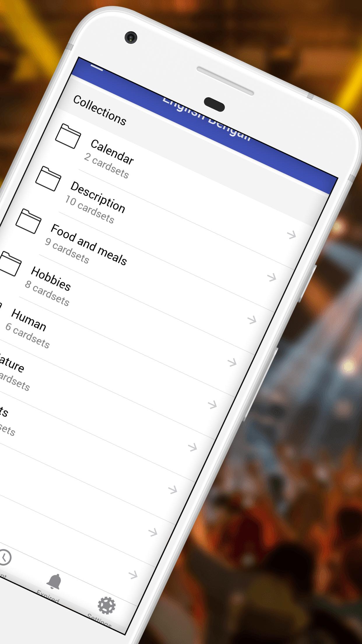Open the Human collection title
362x644 pixels.
[x=29, y=320]
